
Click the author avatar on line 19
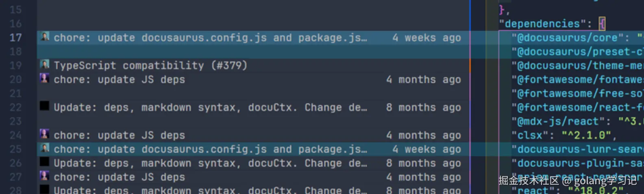click(x=45, y=65)
